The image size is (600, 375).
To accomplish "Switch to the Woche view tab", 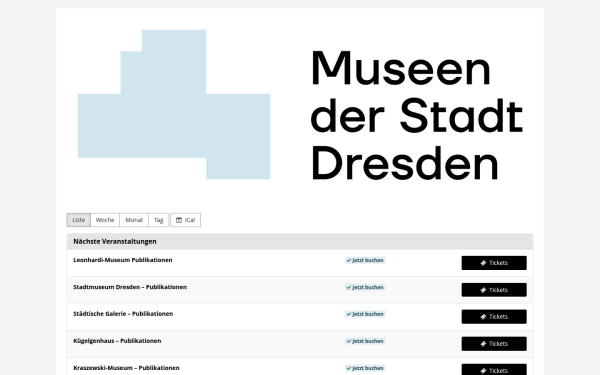I will pos(105,220).
